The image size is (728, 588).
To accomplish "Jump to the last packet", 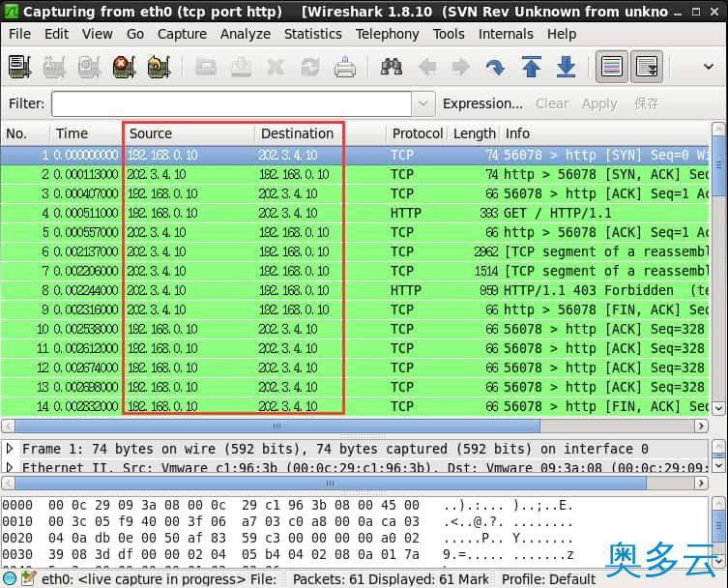I will (x=566, y=67).
